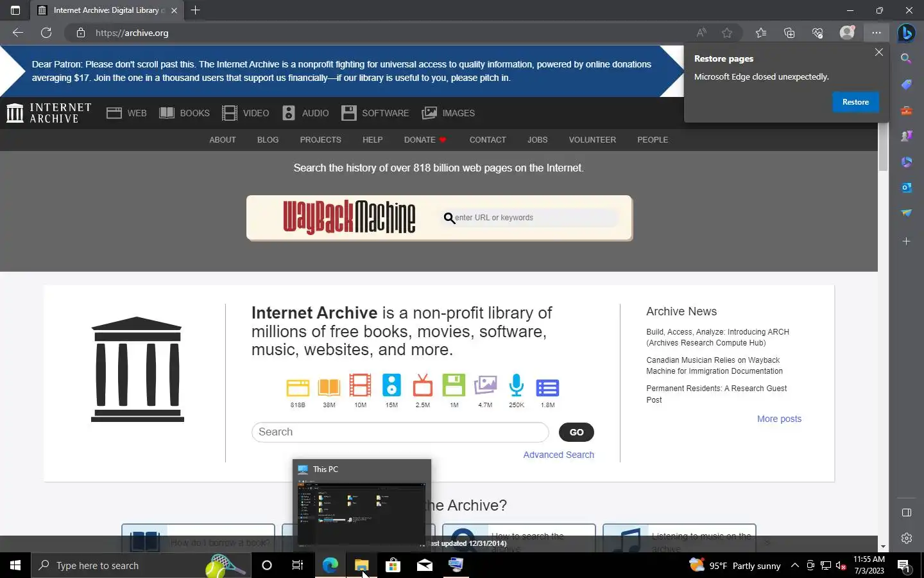Viewport: 924px width, 578px height.
Task: Click the GO search button
Action: pos(576,432)
